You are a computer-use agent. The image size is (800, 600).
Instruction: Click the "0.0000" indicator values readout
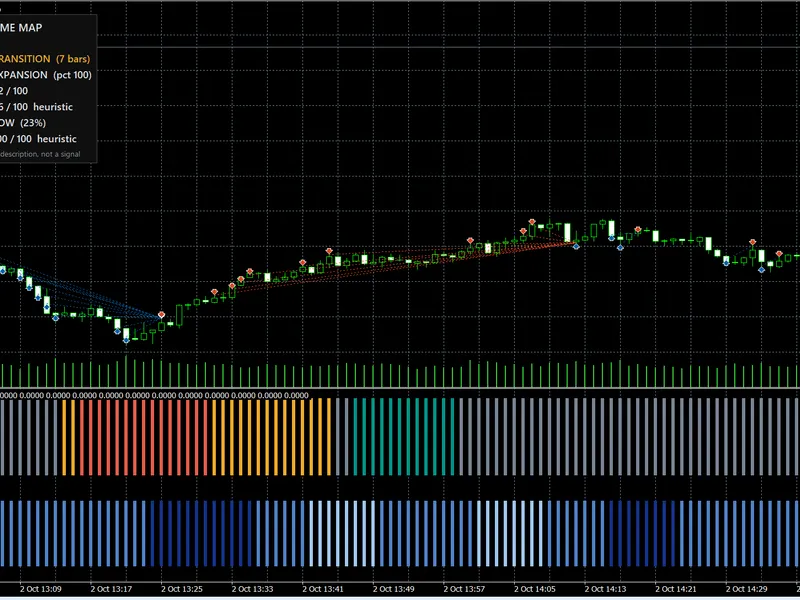coord(154,395)
